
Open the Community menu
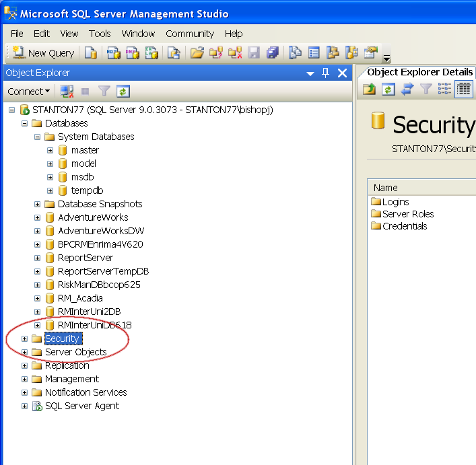point(190,34)
